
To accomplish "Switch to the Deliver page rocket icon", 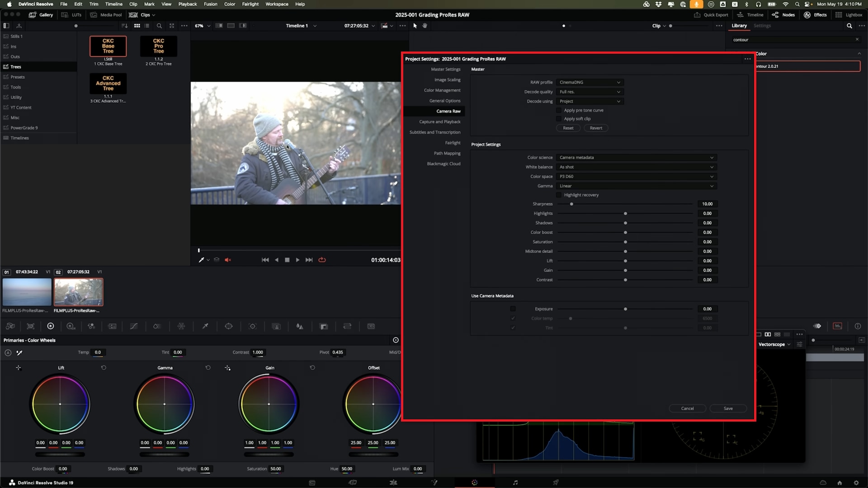I will coord(556,483).
